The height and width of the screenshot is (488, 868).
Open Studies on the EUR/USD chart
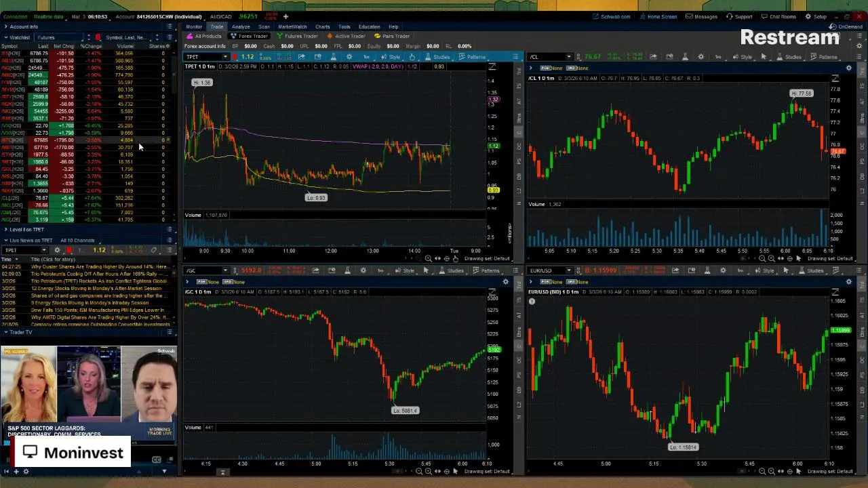(x=811, y=270)
